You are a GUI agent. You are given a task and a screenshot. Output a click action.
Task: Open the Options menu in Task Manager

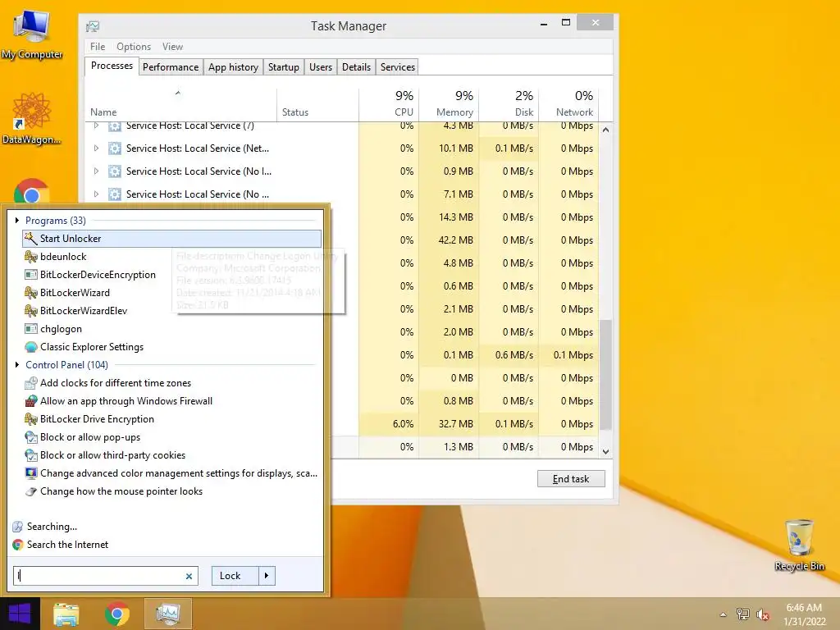134,47
